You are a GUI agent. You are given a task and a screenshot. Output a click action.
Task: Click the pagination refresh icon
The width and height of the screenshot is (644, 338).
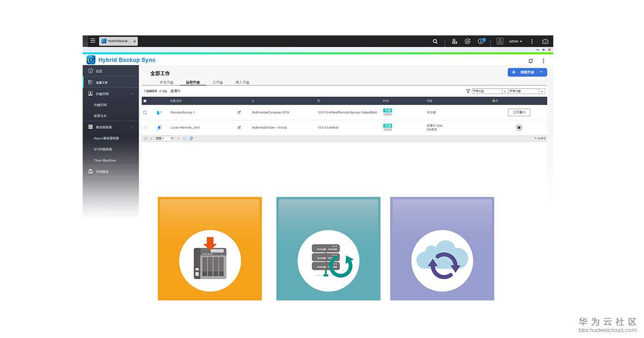[191, 138]
